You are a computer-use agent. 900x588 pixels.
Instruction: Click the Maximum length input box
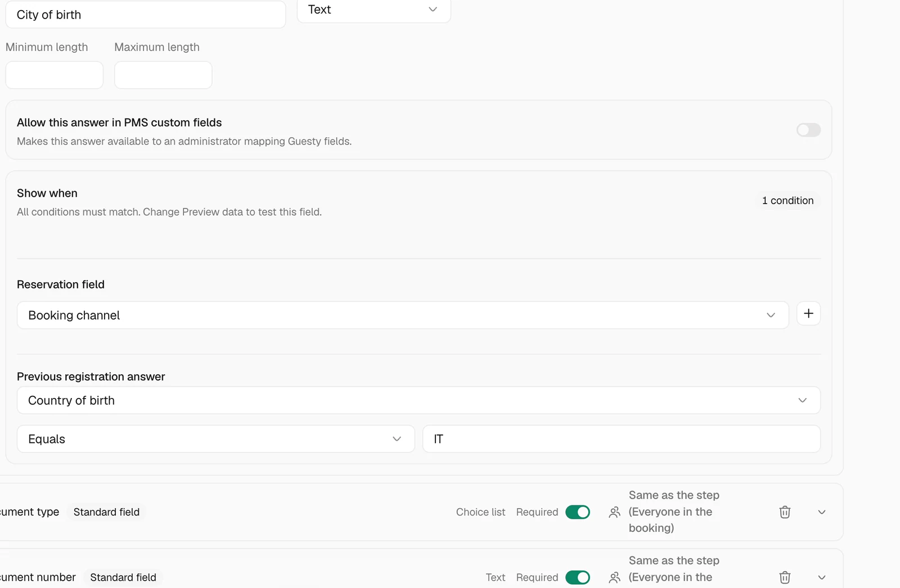coord(163,75)
